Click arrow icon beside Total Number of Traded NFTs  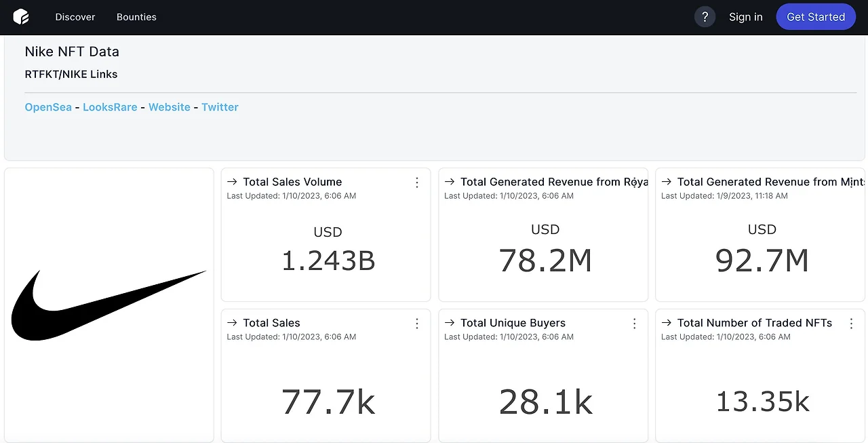(x=666, y=323)
